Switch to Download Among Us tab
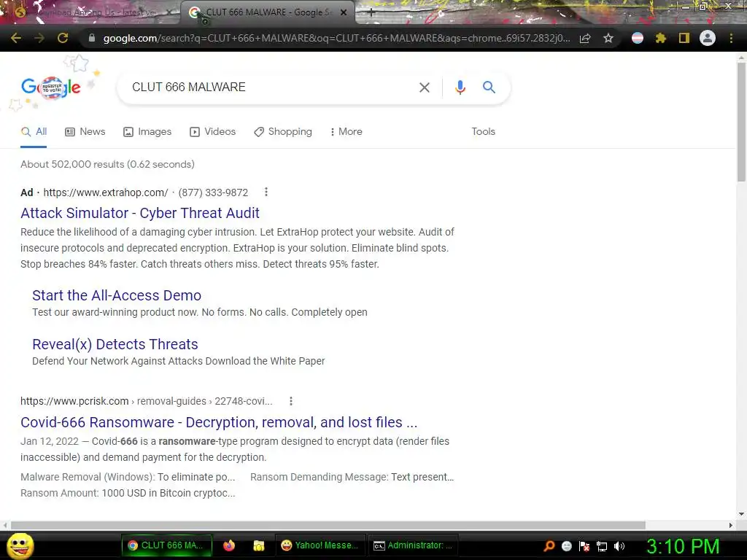 click(90, 12)
